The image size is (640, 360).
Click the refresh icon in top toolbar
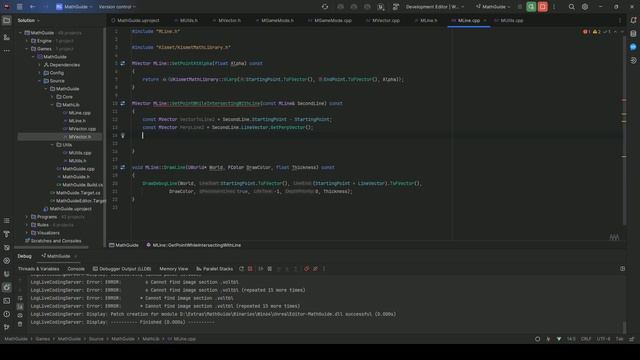[x=325, y=7]
